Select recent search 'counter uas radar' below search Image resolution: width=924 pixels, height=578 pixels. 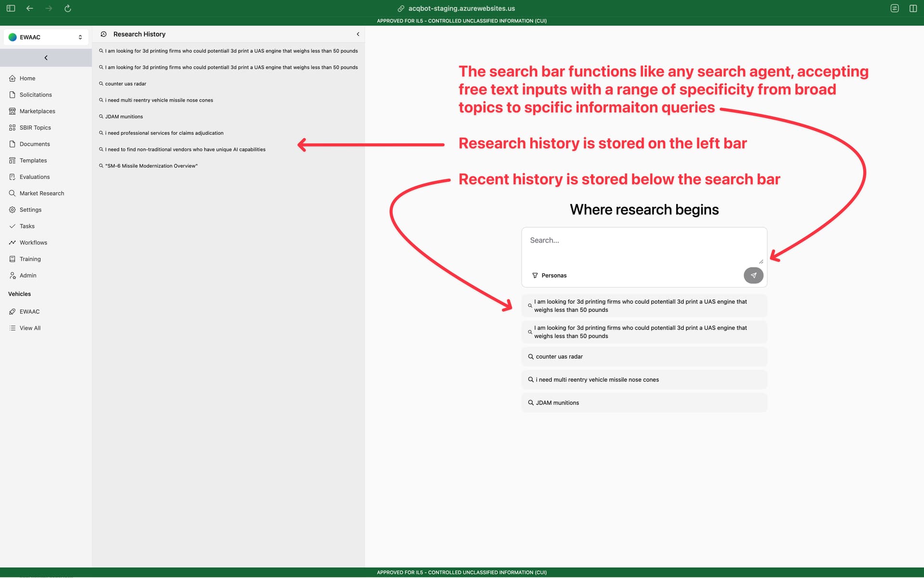click(x=644, y=357)
